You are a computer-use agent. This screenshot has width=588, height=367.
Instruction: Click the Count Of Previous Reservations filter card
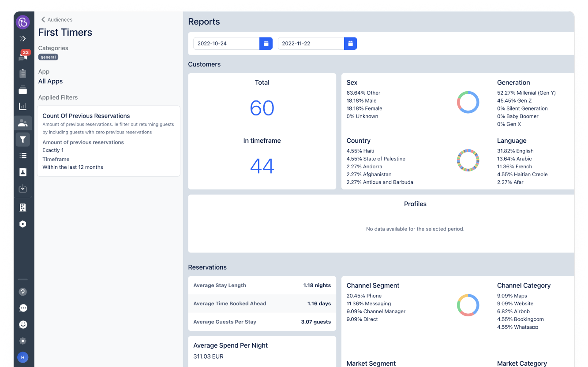tap(109, 141)
